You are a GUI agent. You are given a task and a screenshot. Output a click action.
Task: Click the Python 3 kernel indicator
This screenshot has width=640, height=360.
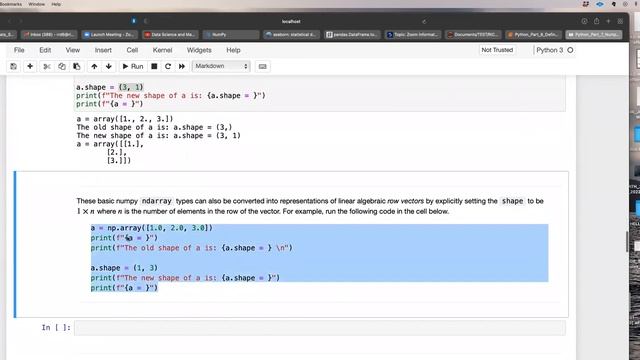coord(549,50)
